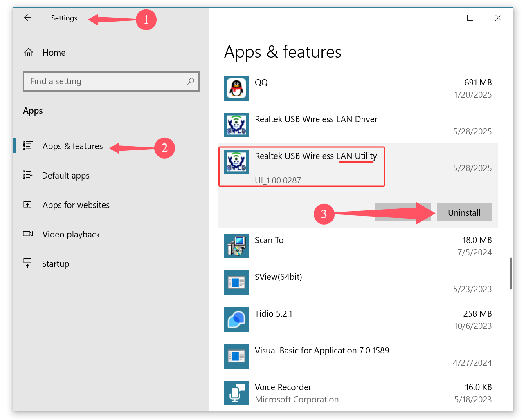Maximize the Settings window
526x420 pixels.
click(x=470, y=18)
